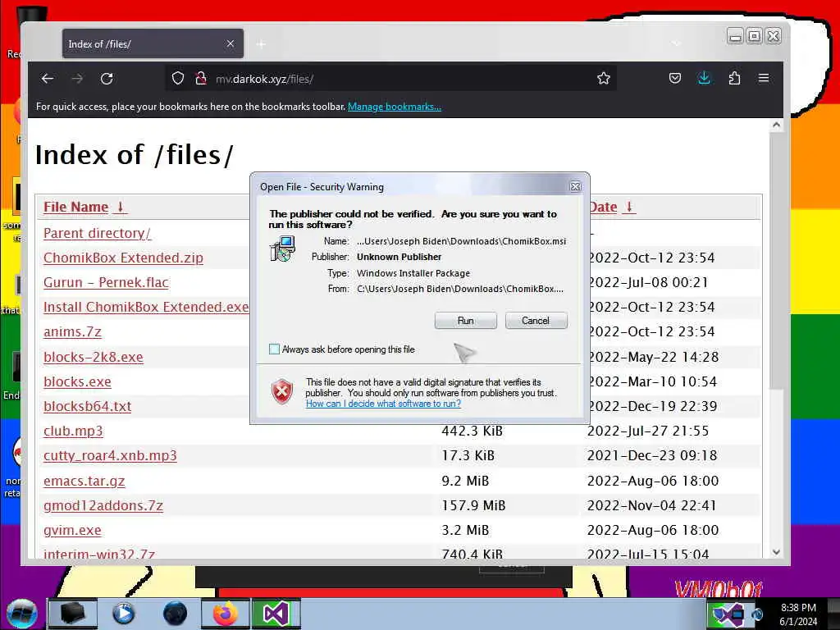Image resolution: width=840 pixels, height=630 pixels.
Task: Select the Index of /files/ tab
Action: (x=153, y=44)
